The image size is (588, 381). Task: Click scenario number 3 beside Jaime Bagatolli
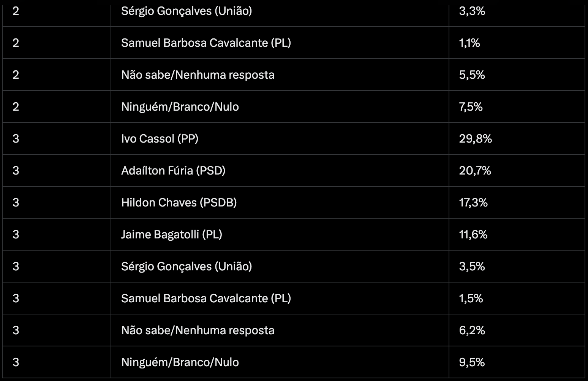[x=16, y=234]
